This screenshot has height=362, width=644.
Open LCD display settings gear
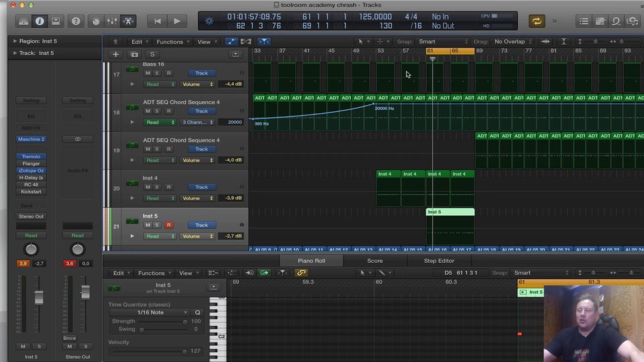[209, 21]
